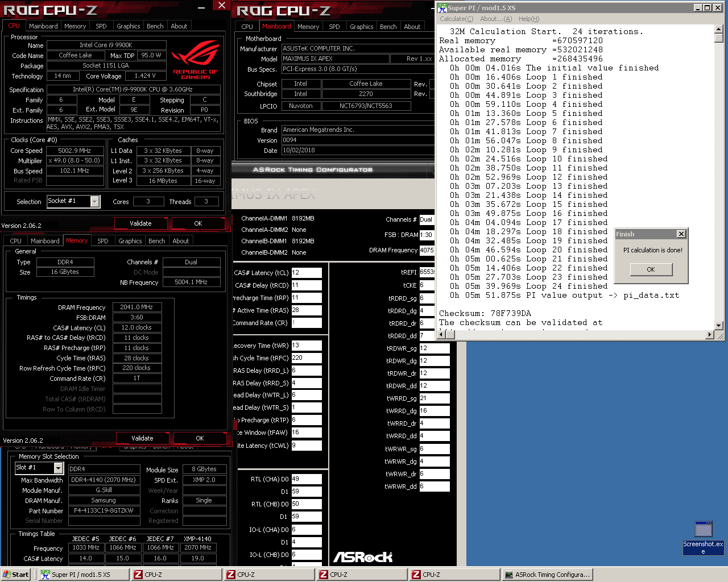The width and height of the screenshot is (728, 582).
Task: Click the Core Speed value 5002.9 MHz
Action: [75, 151]
